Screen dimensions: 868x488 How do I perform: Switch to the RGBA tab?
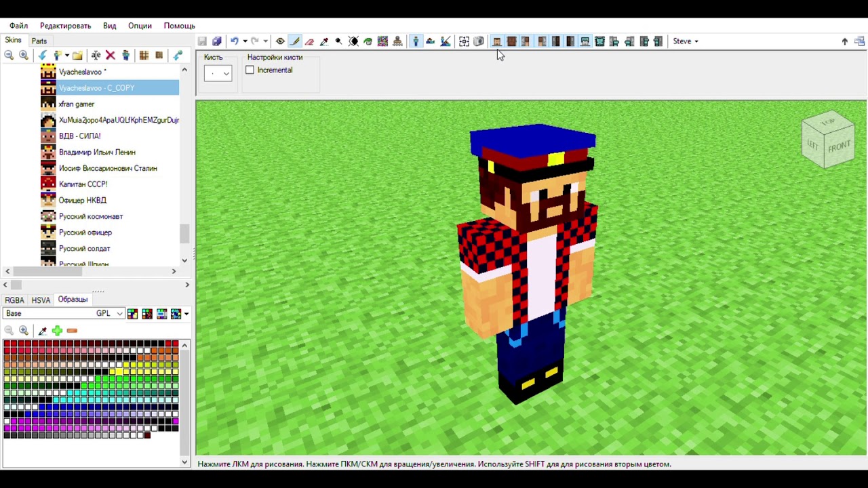coord(14,300)
